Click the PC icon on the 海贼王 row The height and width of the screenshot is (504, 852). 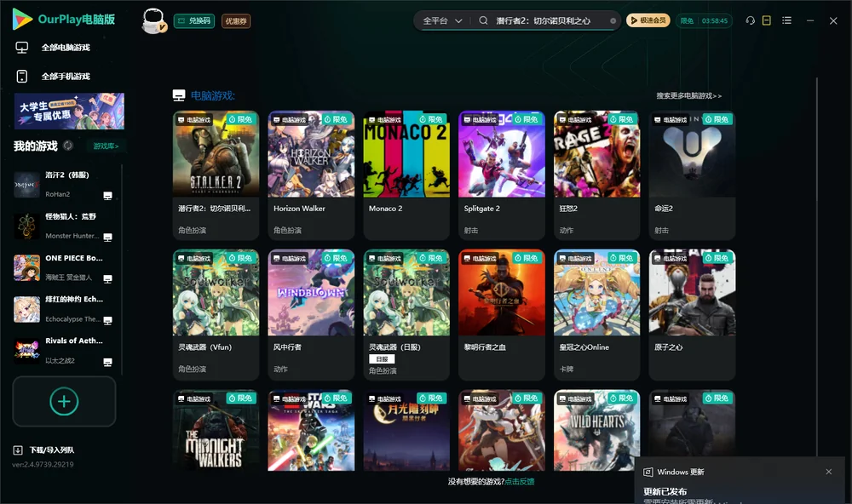pyautogui.click(x=107, y=278)
